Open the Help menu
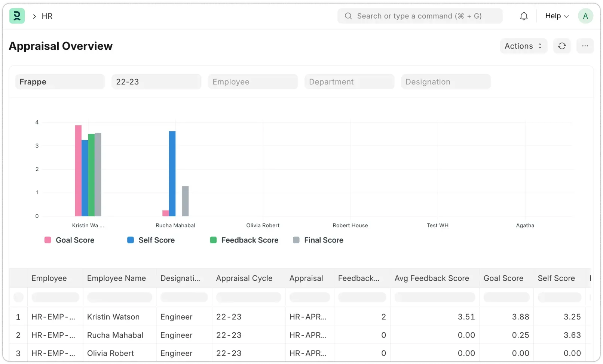The height and width of the screenshot is (364, 603). point(556,16)
